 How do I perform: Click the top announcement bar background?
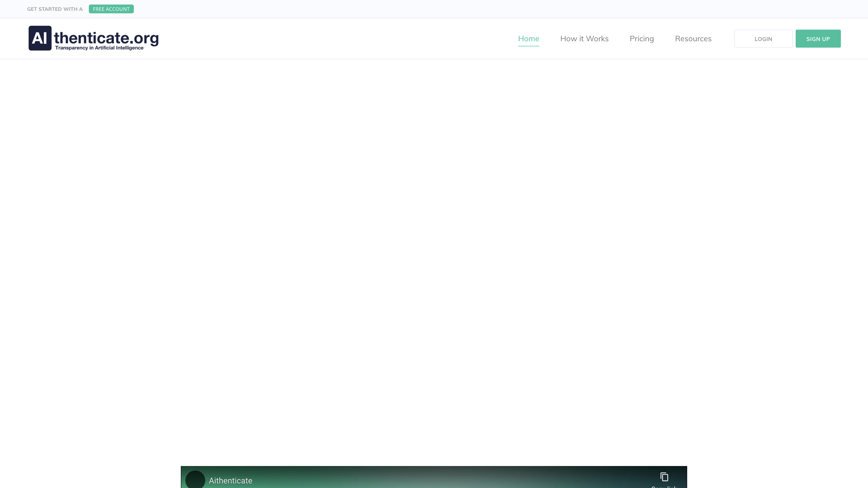click(x=472, y=9)
